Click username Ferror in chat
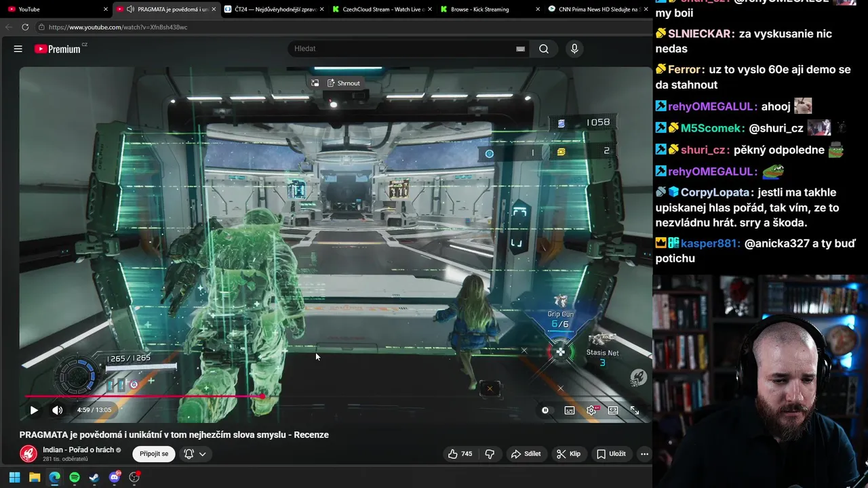 [684, 70]
